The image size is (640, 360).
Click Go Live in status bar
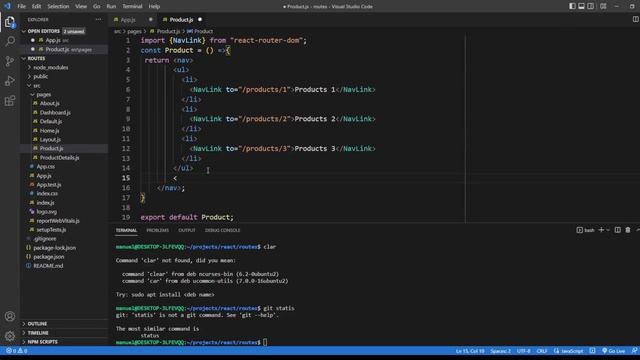[x=613, y=351]
